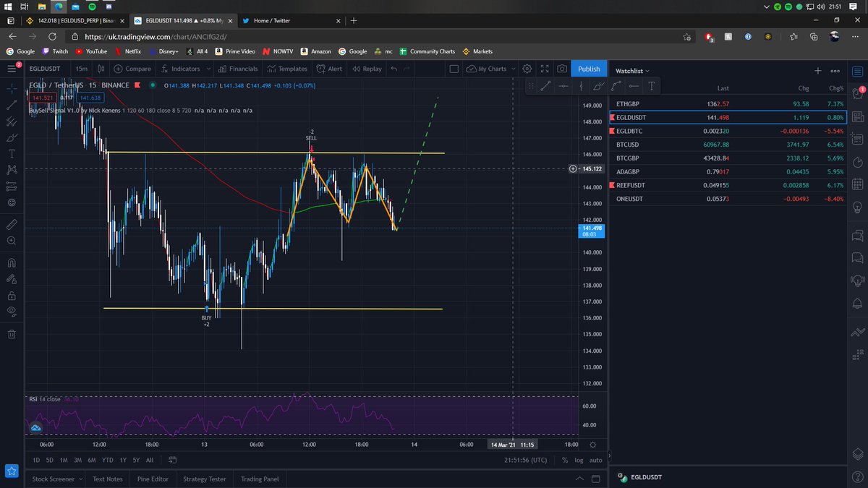Expand the Stock Screener dropdown arrow
Screen dimensions: 868x488
click(x=80, y=479)
